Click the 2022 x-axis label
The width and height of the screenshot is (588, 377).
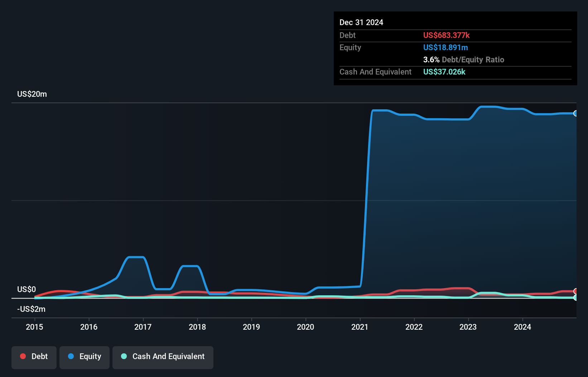tap(414, 327)
